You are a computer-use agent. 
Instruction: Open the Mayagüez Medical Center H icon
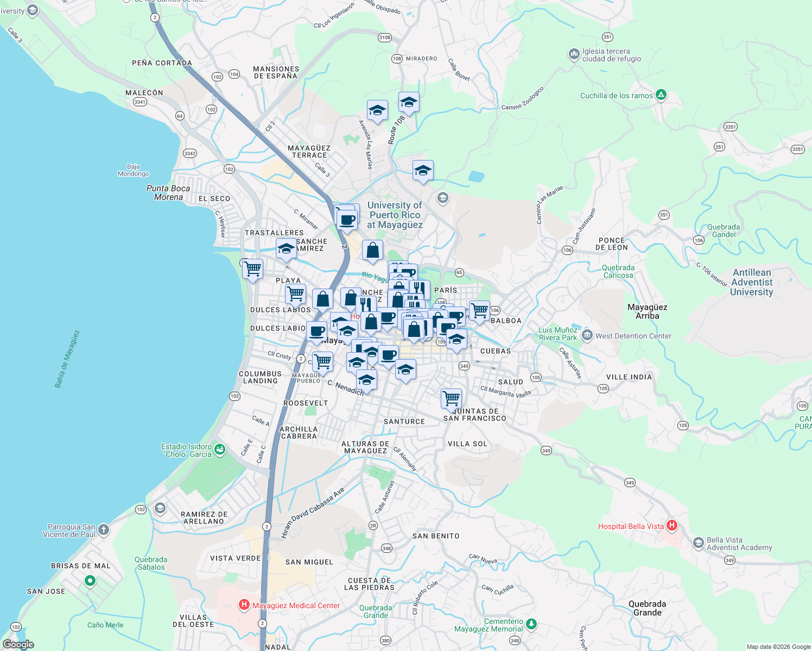[x=244, y=604]
